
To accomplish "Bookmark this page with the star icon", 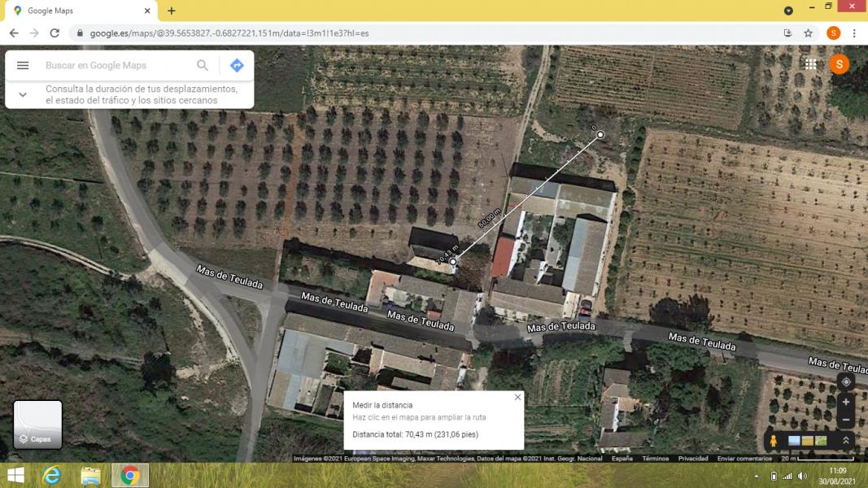I will [x=808, y=33].
